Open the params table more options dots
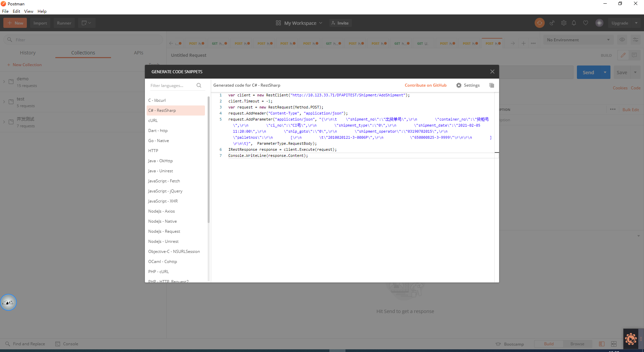Screen dimensions: 644x352 pos(613,109)
